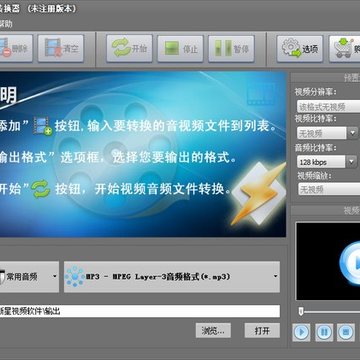Open the 视频缩放 dropdown showing 无视频
This screenshot has height=360, width=360.
(x=328, y=189)
